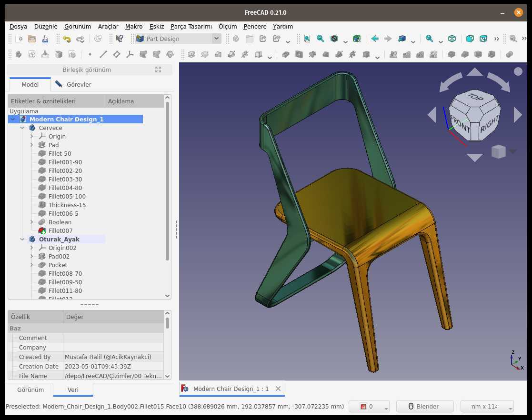The image size is (532, 420).
Task: Click the TOP face of navigation cube
Action: pyautogui.click(x=475, y=97)
